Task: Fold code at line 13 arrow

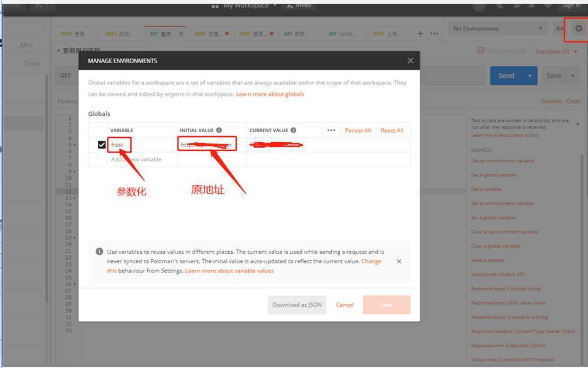Action: (x=74, y=198)
